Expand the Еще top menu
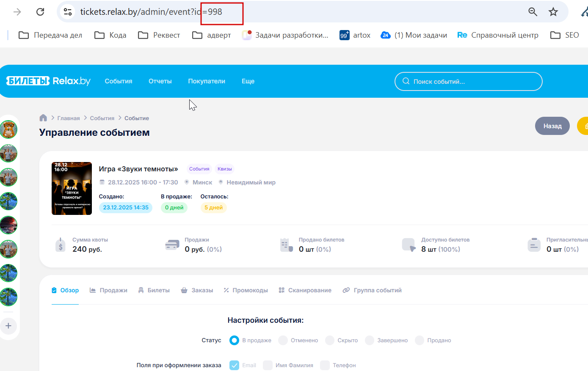The image size is (588, 371). 248,81
